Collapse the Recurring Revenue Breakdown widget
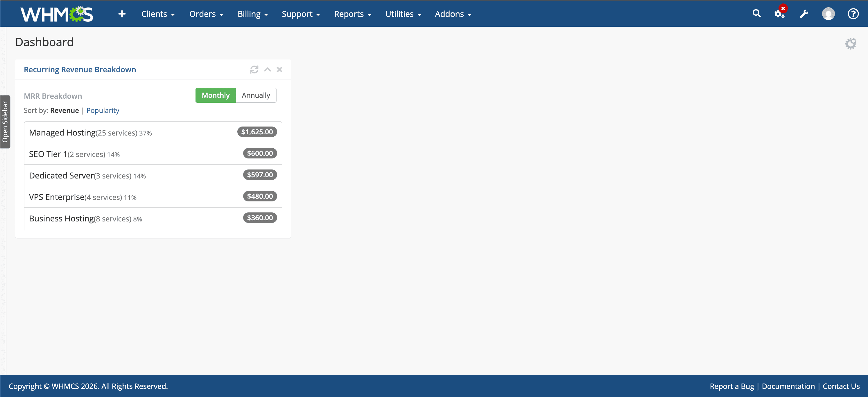868x397 pixels. (x=267, y=70)
